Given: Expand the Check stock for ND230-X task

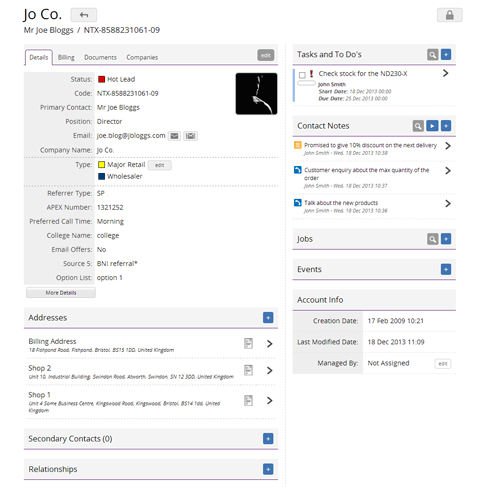Looking at the screenshot, I should 446,73.
